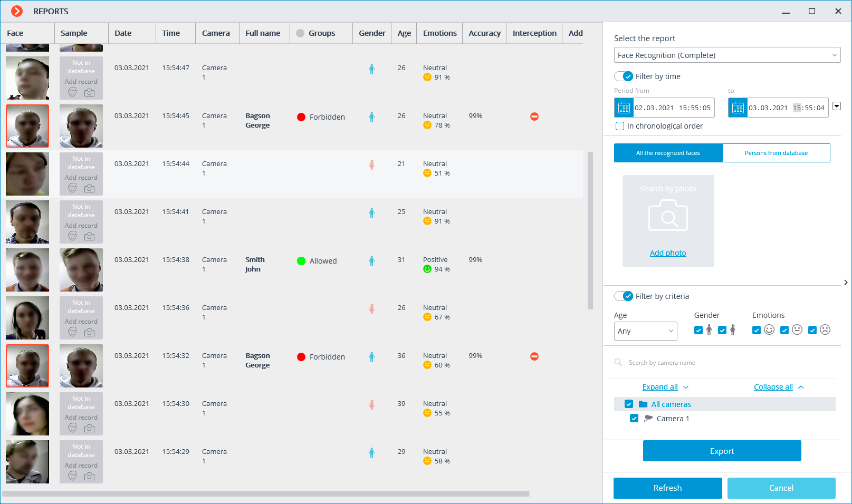
Task: Uncheck the positive emotion filter checkbox
Action: pyautogui.click(x=757, y=330)
